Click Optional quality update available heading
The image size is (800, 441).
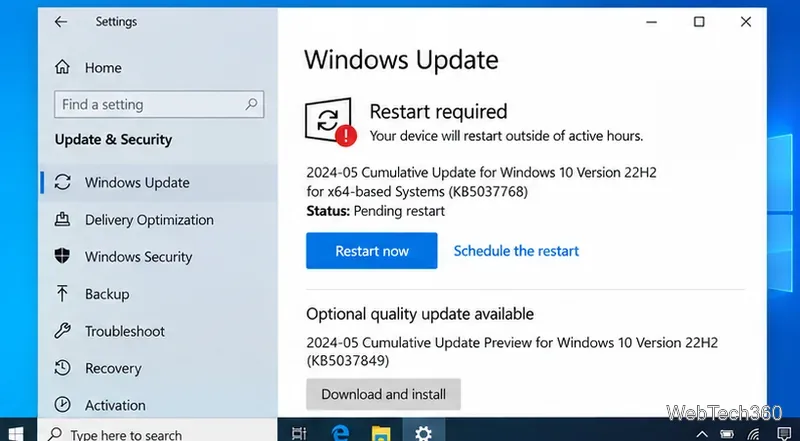420,313
